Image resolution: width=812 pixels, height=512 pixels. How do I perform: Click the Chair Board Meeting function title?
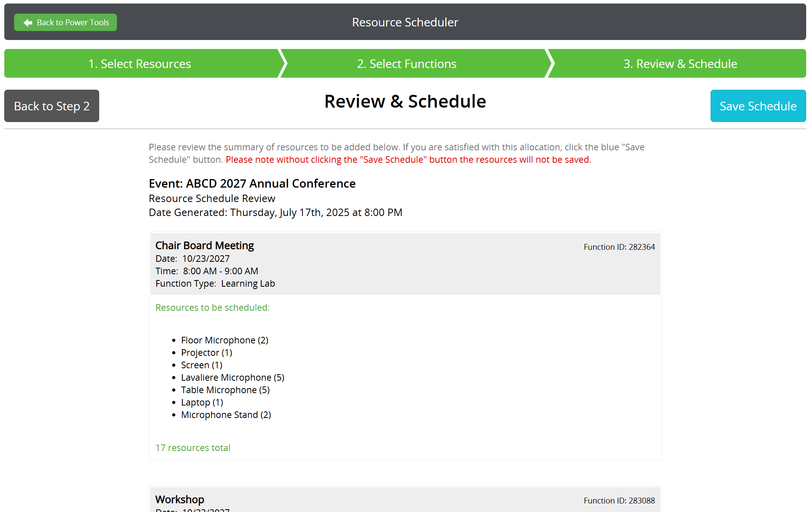pos(204,246)
